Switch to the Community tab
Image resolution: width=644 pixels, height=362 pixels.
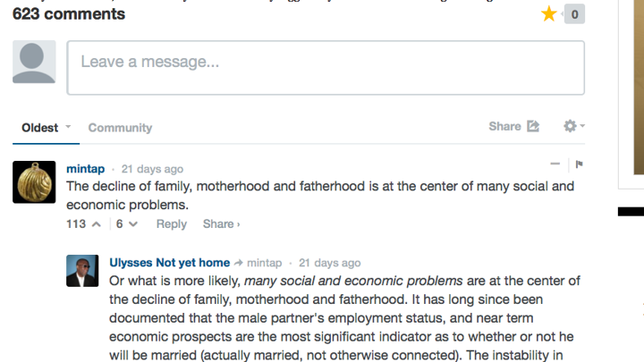120,128
